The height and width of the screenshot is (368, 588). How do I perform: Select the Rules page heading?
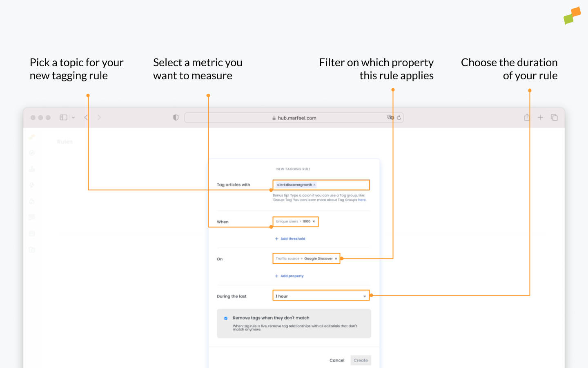tap(65, 141)
